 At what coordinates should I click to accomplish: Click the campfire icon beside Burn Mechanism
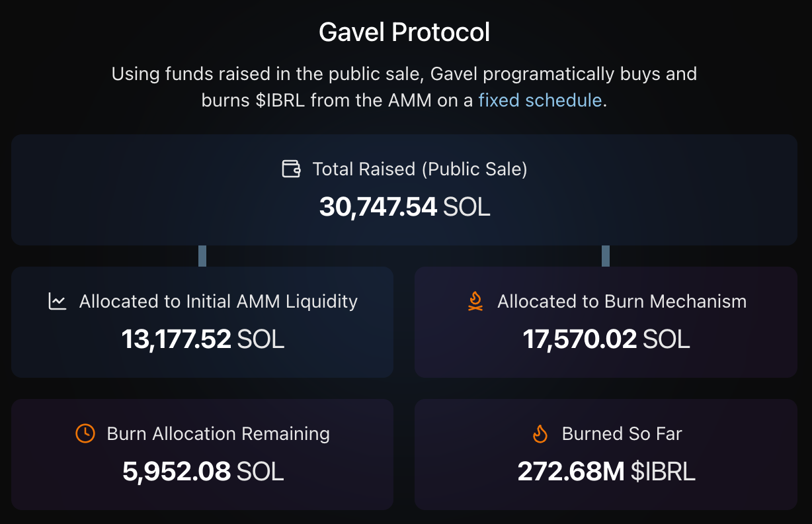coord(475,302)
